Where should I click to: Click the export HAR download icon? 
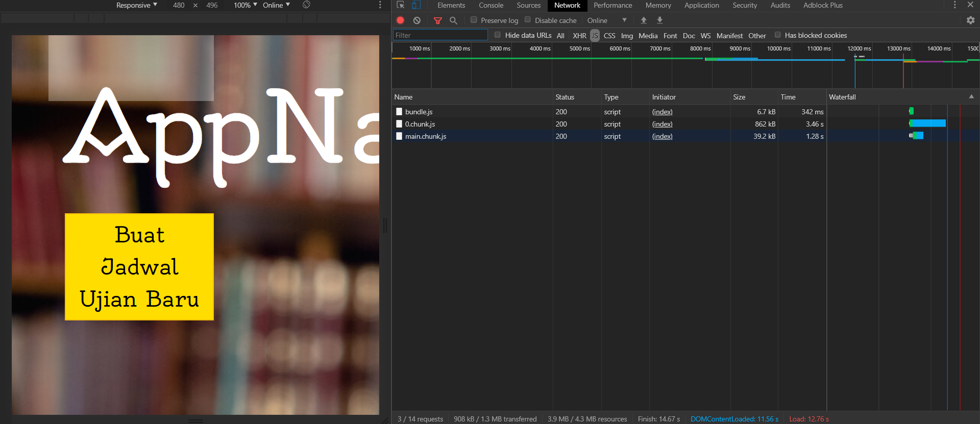point(659,20)
